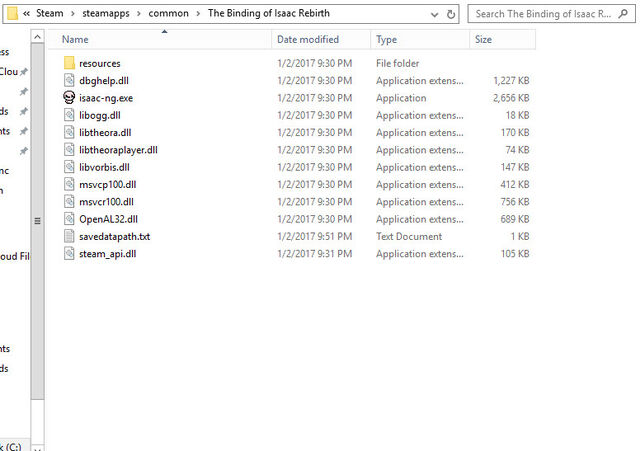Click the navigation pane scrollbar thumb

click(37, 221)
